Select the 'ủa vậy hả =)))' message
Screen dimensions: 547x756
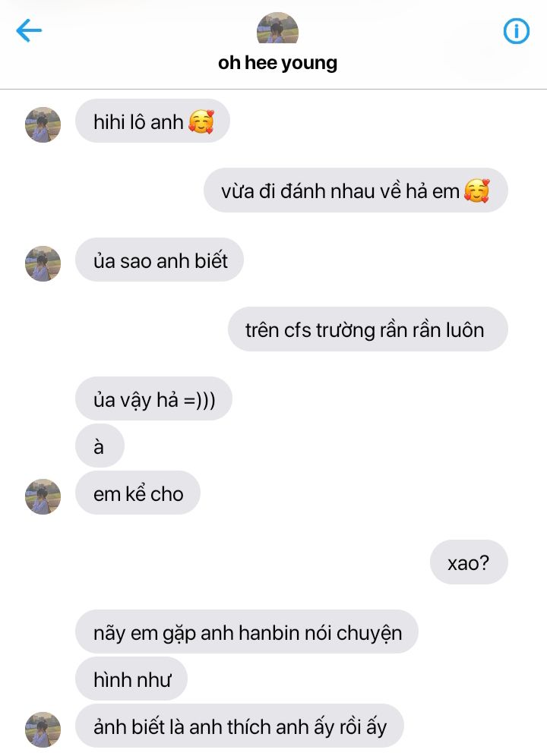click(153, 398)
